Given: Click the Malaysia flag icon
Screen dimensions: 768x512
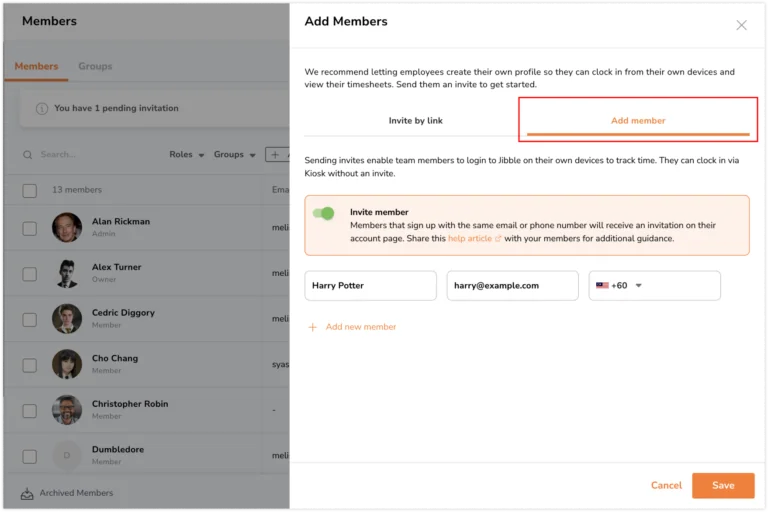Looking at the screenshot, I should (602, 285).
